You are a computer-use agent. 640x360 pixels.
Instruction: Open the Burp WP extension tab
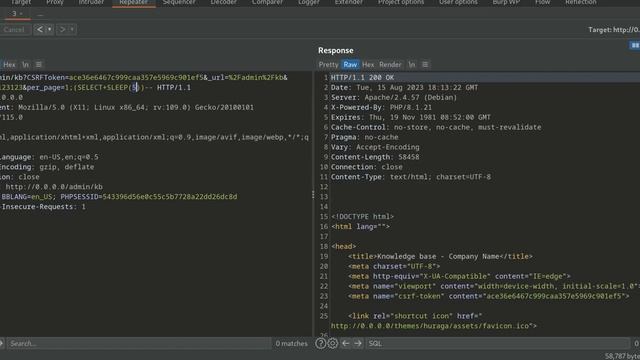506,2
